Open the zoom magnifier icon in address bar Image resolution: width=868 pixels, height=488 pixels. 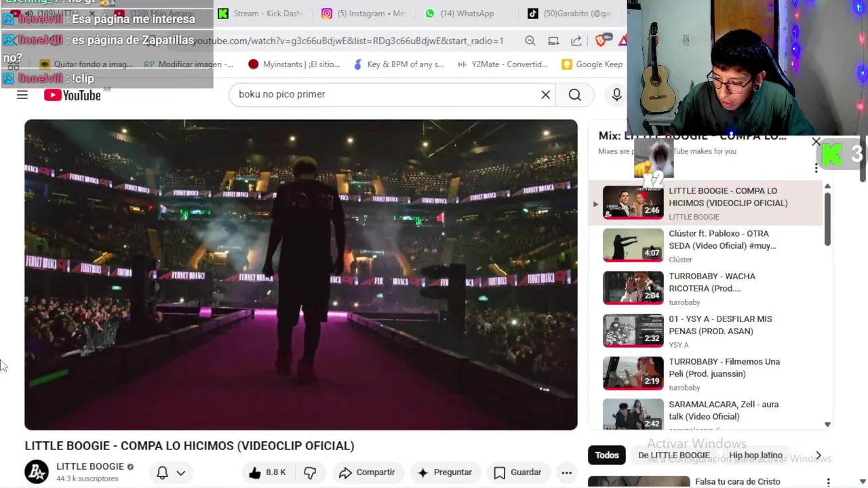click(x=530, y=41)
